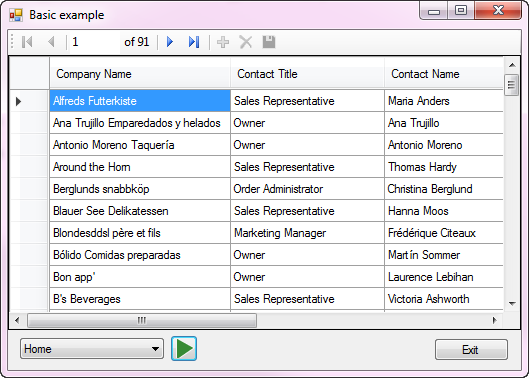The image size is (529, 378).
Task: Delete current record with X icon
Action: (x=246, y=42)
